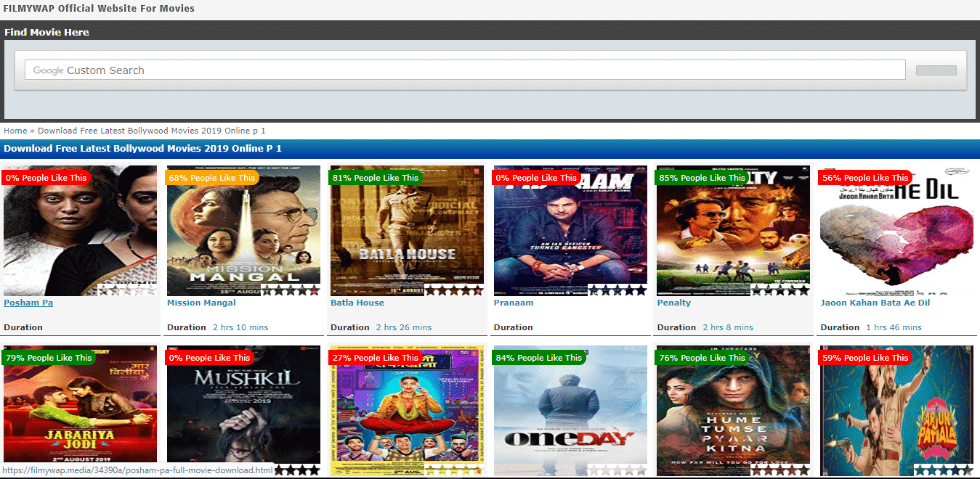Click the breadcrumb text after Home

[x=152, y=131]
